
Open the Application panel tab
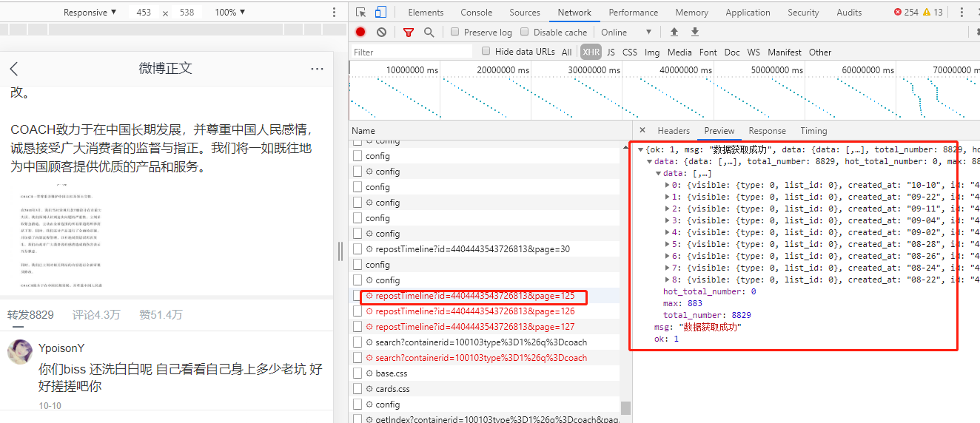[x=748, y=12]
